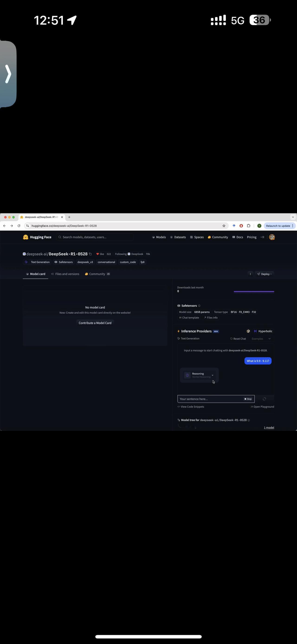Image resolution: width=297 pixels, height=644 pixels.
Task: Click deepseek-ai organization link
Action: click(x=36, y=254)
